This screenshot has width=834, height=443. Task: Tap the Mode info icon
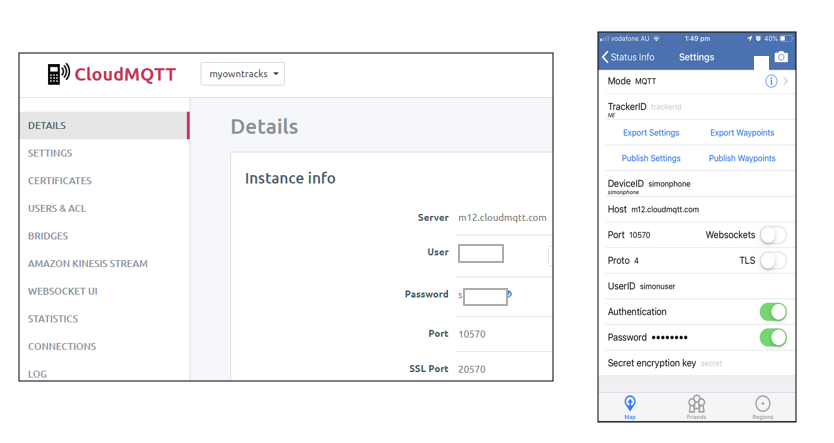point(771,81)
